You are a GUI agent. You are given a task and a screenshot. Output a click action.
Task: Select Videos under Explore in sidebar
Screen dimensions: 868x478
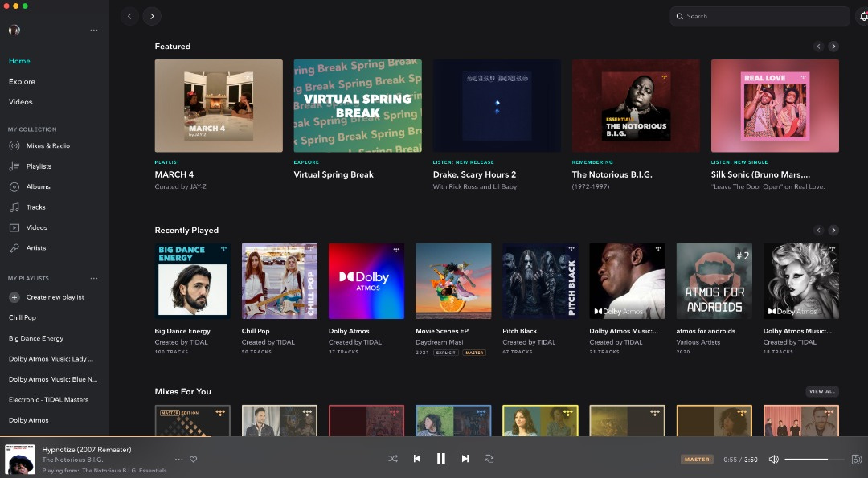point(20,102)
